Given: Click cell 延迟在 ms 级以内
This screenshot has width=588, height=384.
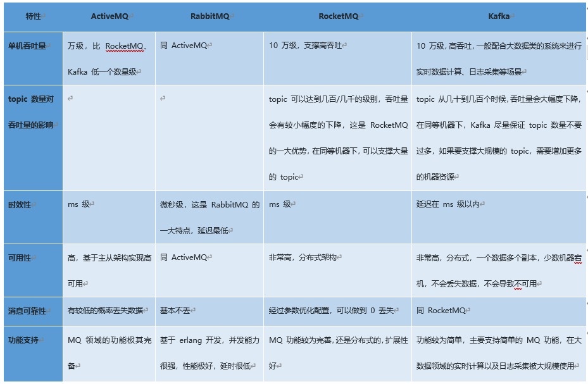Looking at the screenshot, I should tap(499, 217).
